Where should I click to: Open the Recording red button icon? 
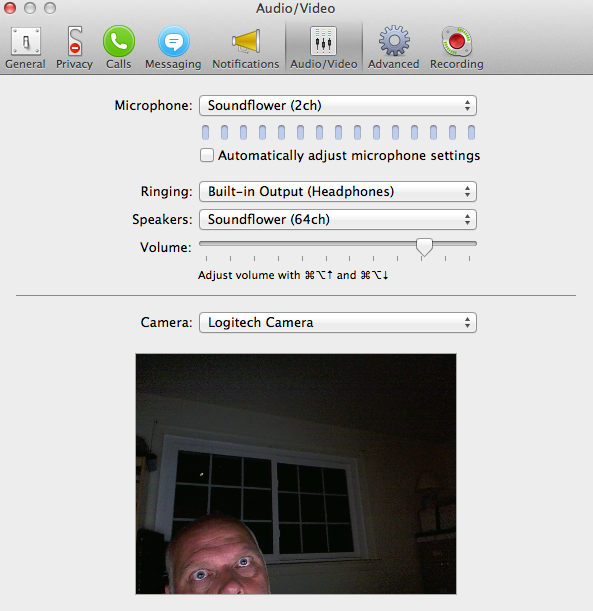point(457,41)
